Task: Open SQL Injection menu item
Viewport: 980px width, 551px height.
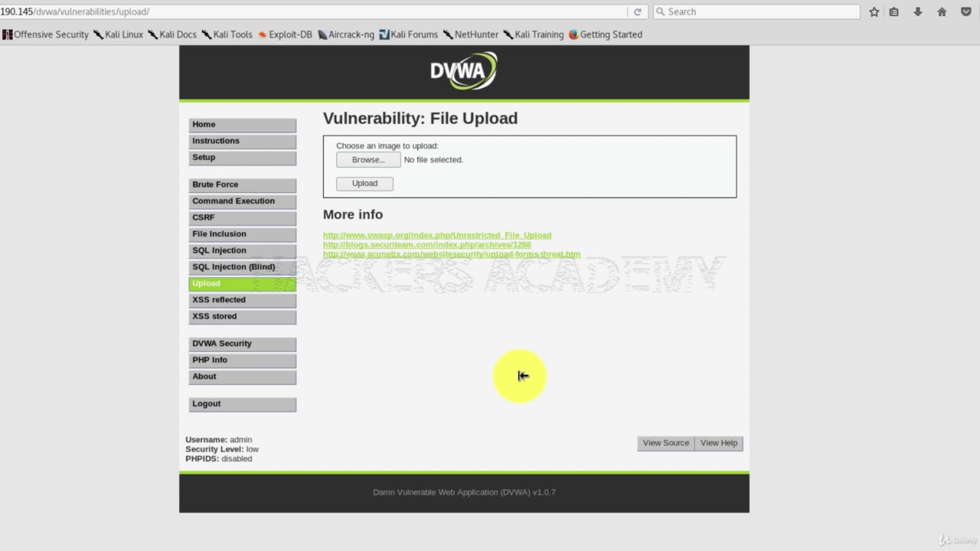Action: point(242,251)
